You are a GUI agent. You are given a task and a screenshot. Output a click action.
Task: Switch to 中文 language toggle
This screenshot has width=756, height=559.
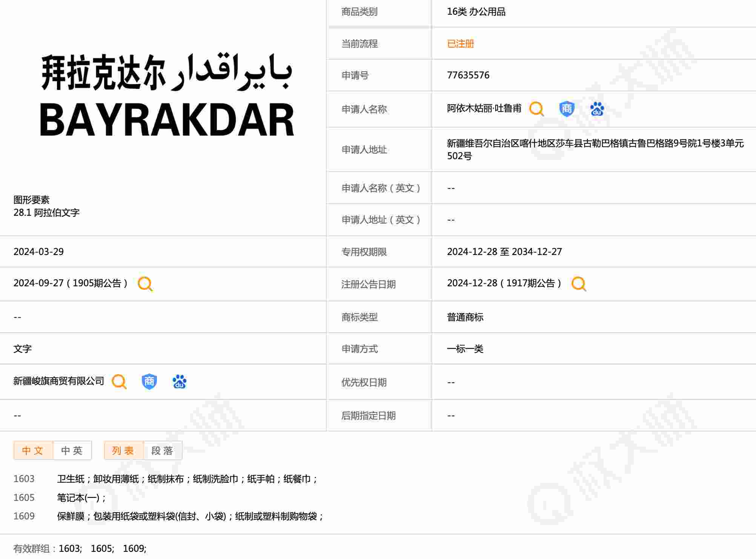pos(33,450)
